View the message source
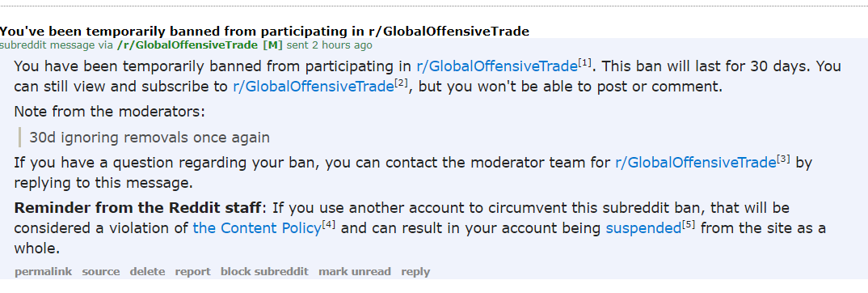The image size is (868, 293). 101,271
